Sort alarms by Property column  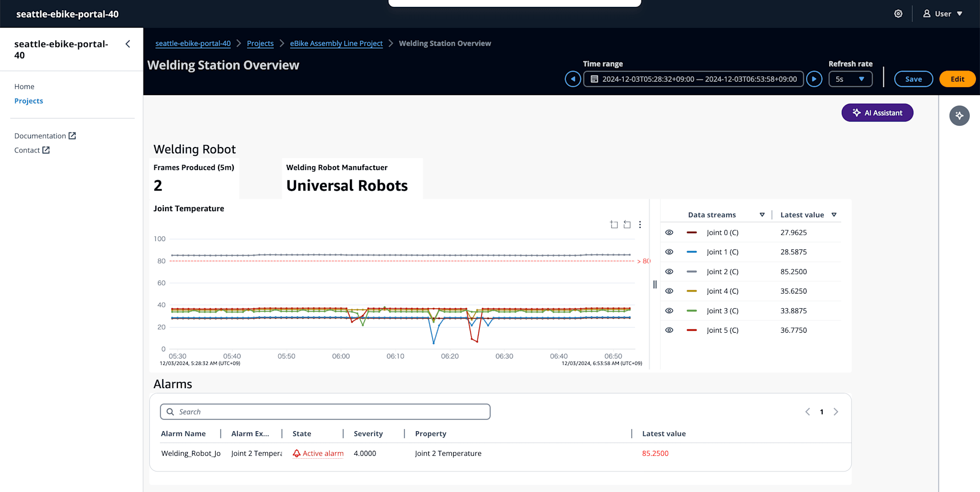[x=431, y=434]
